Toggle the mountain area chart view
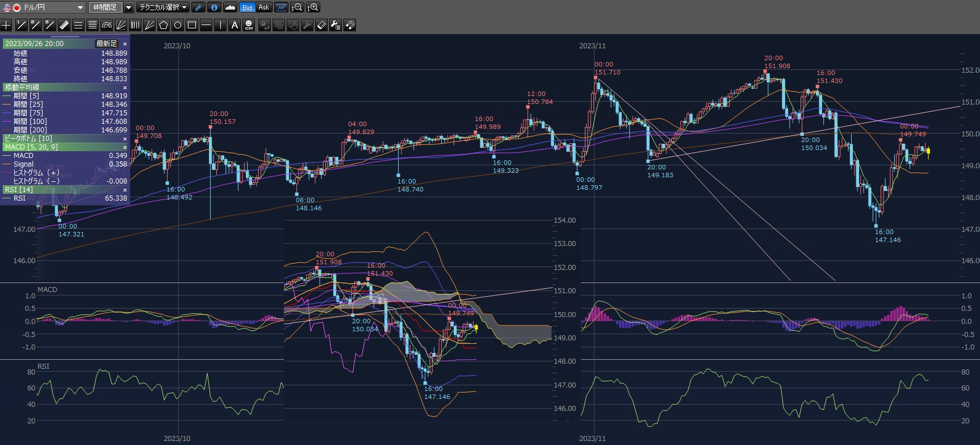Image resolution: width=980 pixels, height=445 pixels. pyautogui.click(x=230, y=7)
